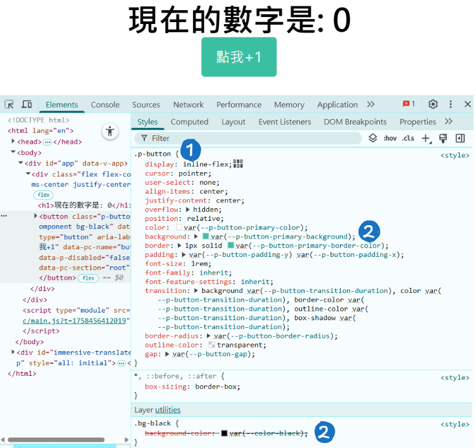Switch to the Console tab
The height and width of the screenshot is (448, 476).
[105, 104]
